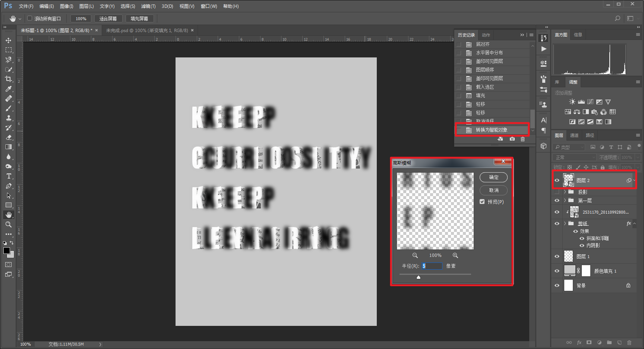Screen dimensions: 644x349
Task: Hide the 背景 layer
Action: click(x=557, y=286)
